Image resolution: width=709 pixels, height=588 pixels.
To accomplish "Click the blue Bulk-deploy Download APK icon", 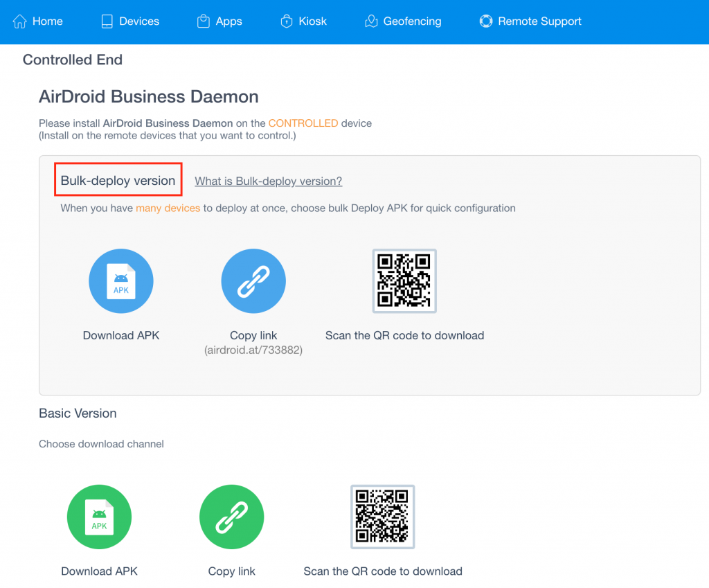I will [x=121, y=281].
